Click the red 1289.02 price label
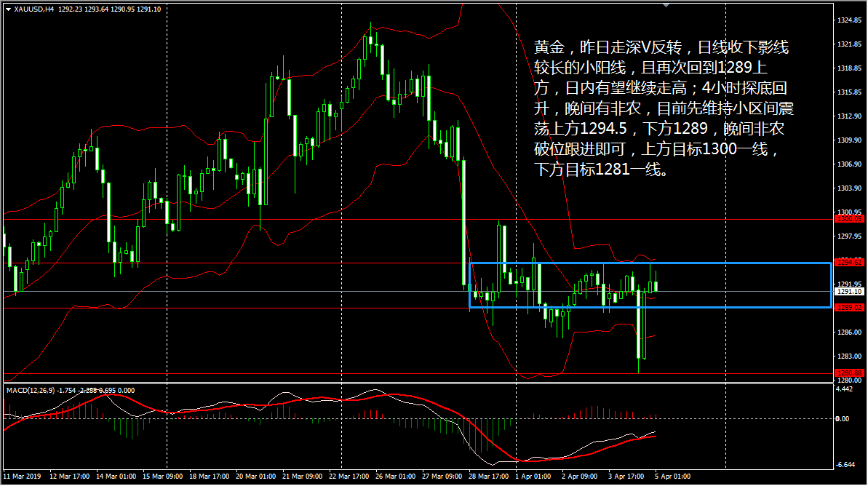The height and width of the screenshot is (486, 868). pyautogui.click(x=850, y=307)
